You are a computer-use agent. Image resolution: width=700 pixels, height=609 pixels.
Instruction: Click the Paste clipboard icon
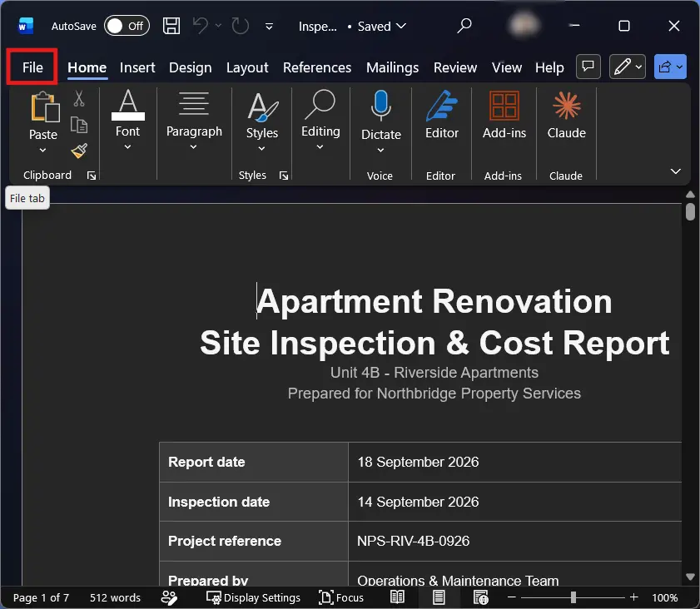(x=45, y=106)
